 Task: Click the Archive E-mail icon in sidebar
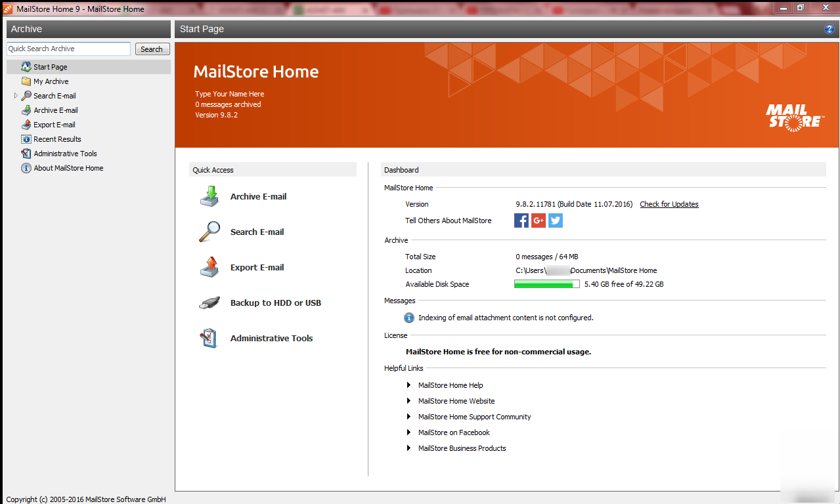click(26, 110)
